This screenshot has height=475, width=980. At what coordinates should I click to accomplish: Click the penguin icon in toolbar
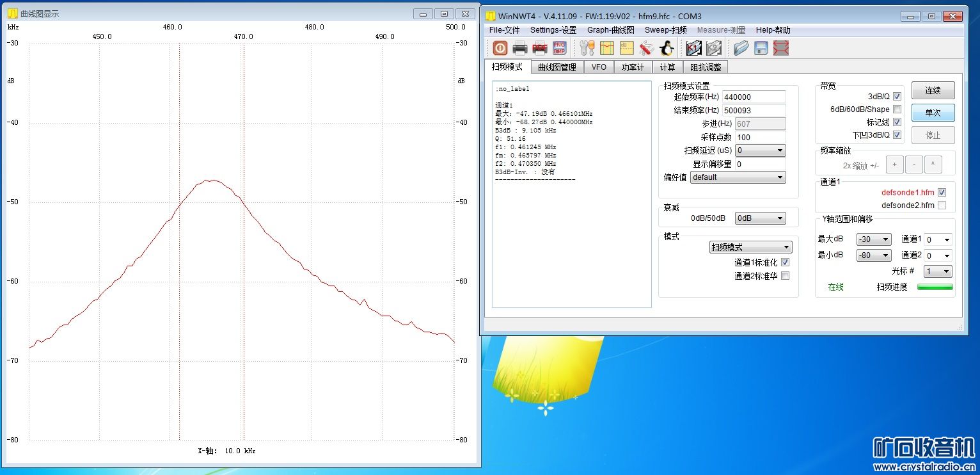[667, 48]
